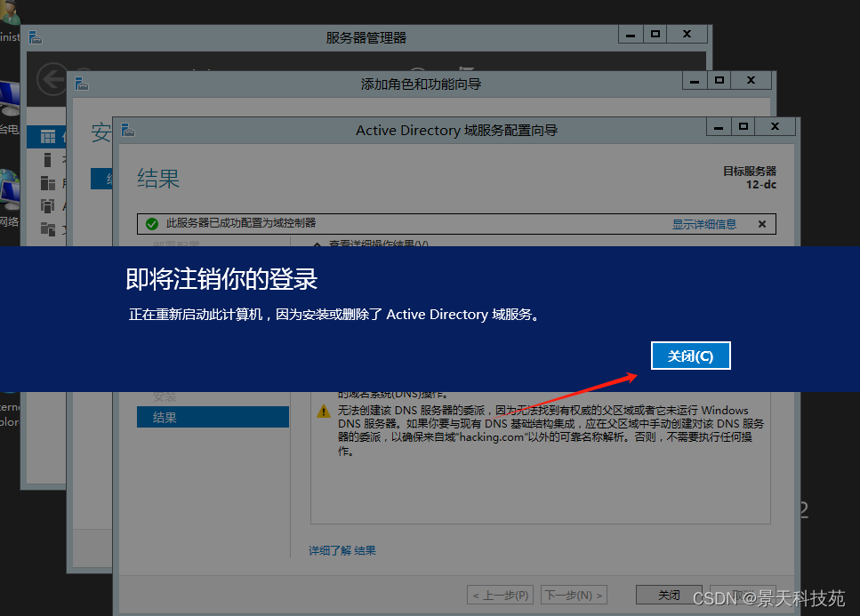Maximize the 服务器管理器 window
The width and height of the screenshot is (860, 616).
pyautogui.click(x=655, y=34)
